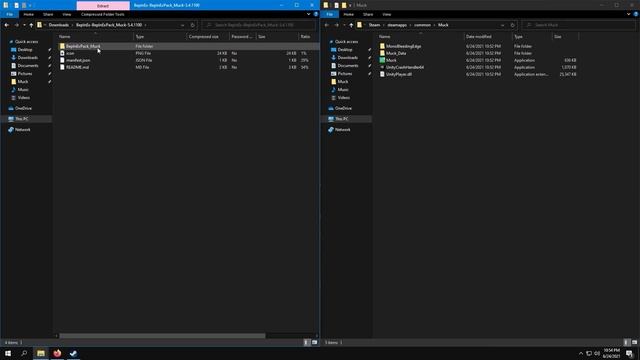Click Steam in Muck window address path
The width and height of the screenshot is (640, 360).
(x=374, y=25)
